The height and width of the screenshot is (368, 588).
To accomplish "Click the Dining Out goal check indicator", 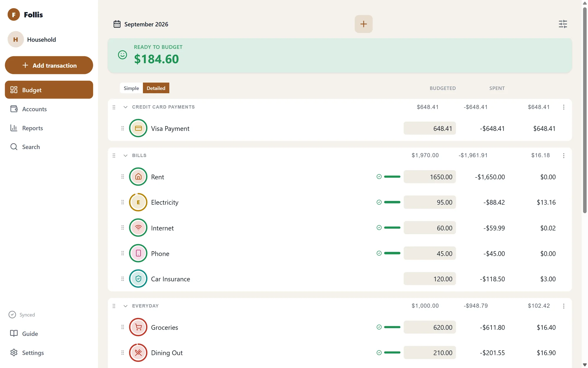I will [379, 353].
